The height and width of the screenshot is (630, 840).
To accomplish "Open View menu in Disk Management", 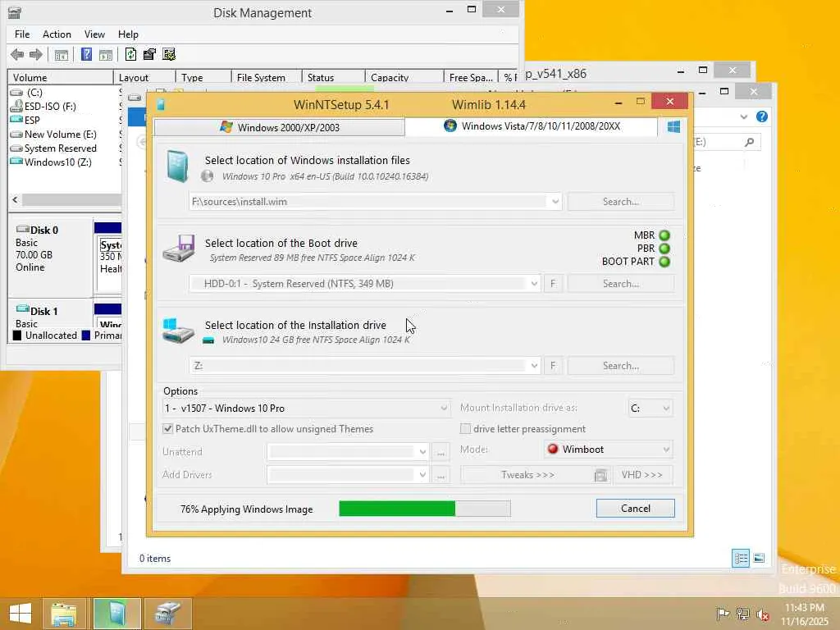I will 94,34.
